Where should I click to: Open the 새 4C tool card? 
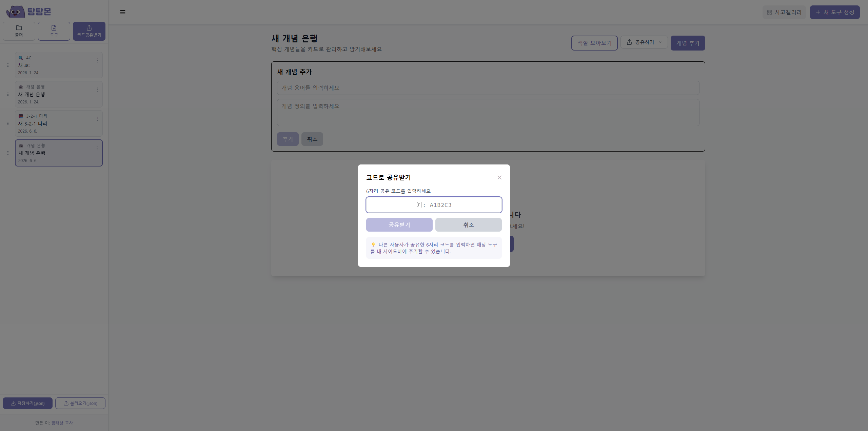tap(59, 65)
